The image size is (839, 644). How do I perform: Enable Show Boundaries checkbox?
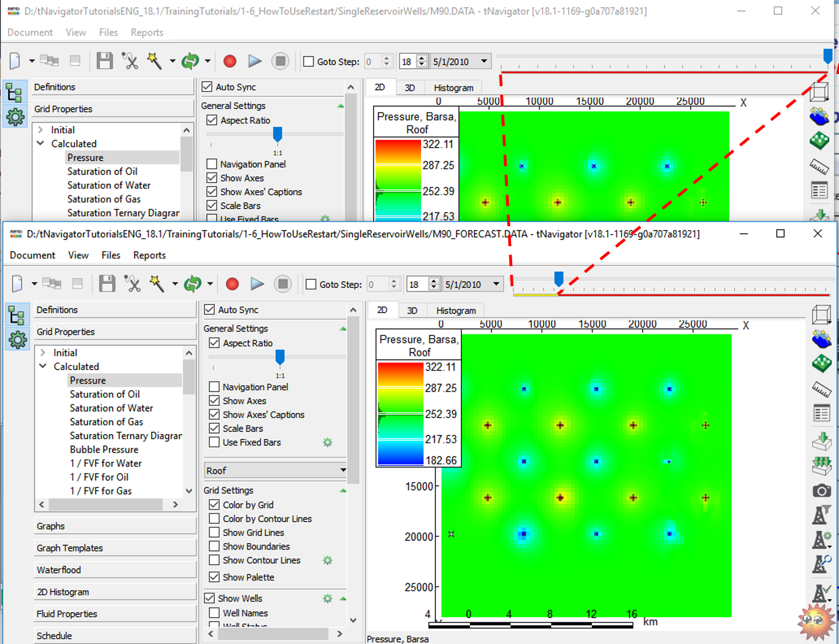(214, 546)
